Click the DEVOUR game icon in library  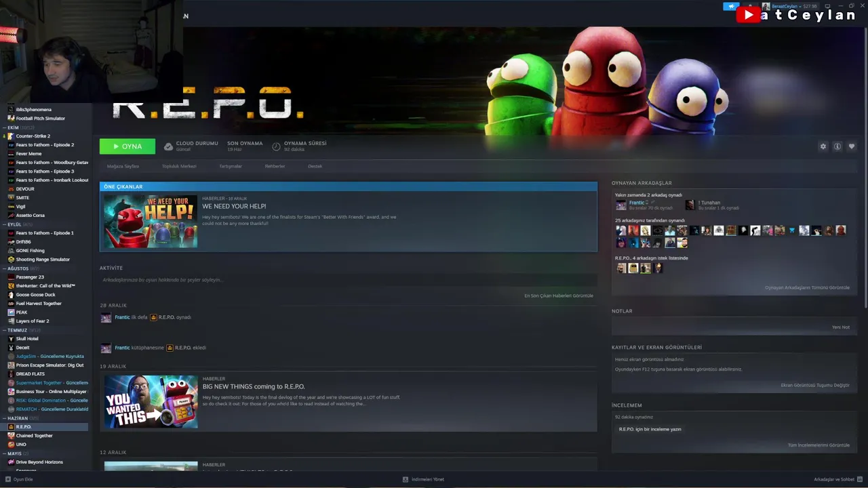pyautogui.click(x=11, y=189)
